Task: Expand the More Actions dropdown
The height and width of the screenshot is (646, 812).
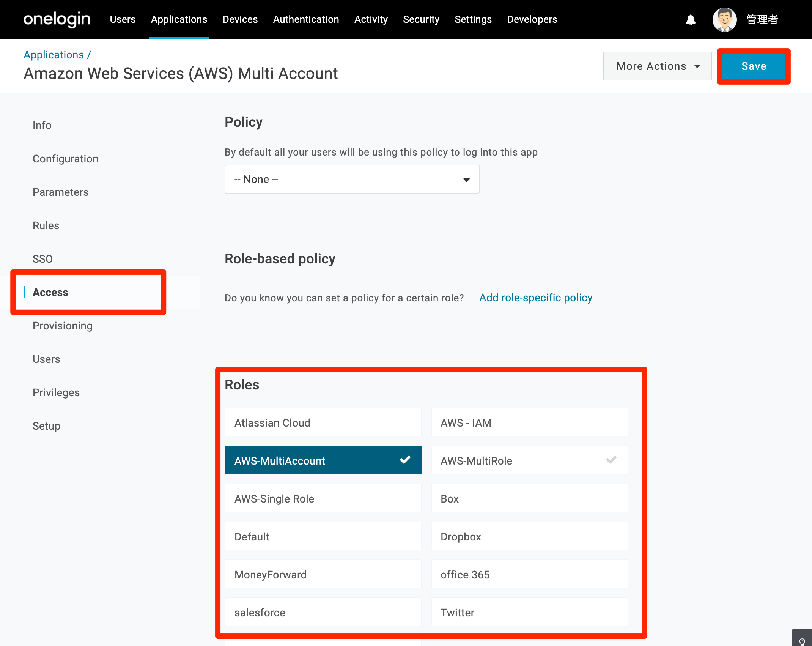Action: click(657, 66)
